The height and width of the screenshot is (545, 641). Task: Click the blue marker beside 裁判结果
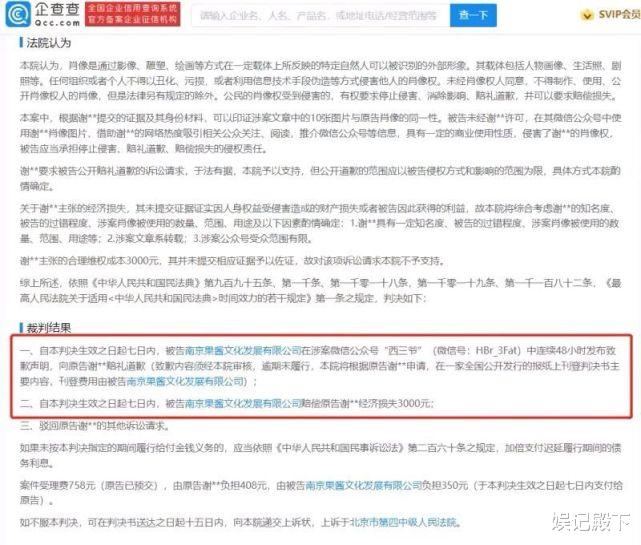click(21, 327)
